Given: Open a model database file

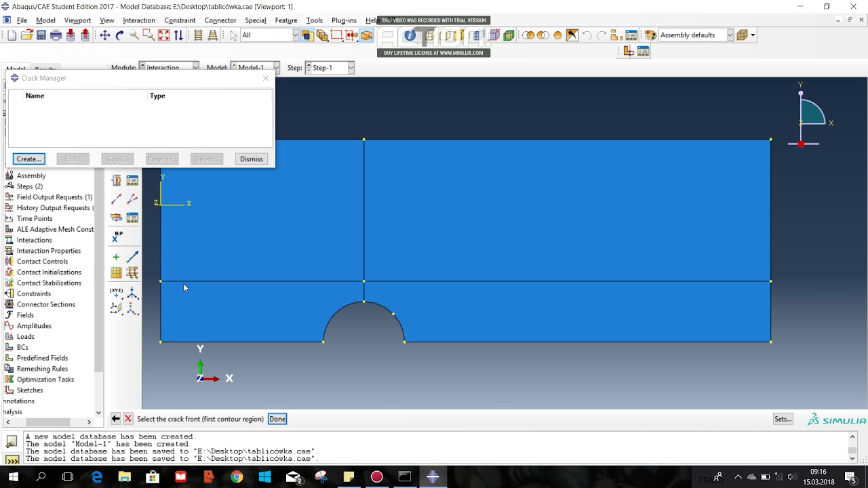Looking at the screenshot, I should point(26,35).
